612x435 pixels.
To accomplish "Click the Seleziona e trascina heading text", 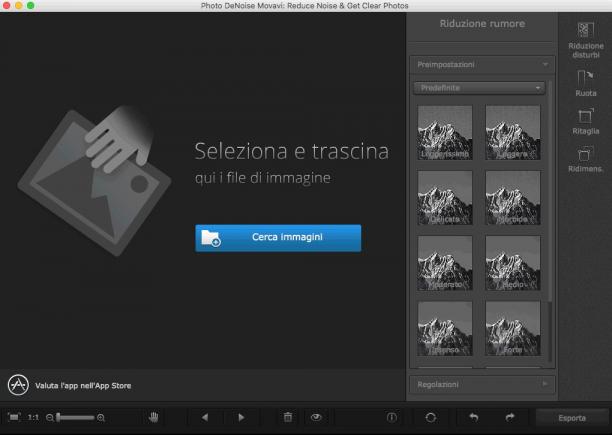I will point(292,151).
